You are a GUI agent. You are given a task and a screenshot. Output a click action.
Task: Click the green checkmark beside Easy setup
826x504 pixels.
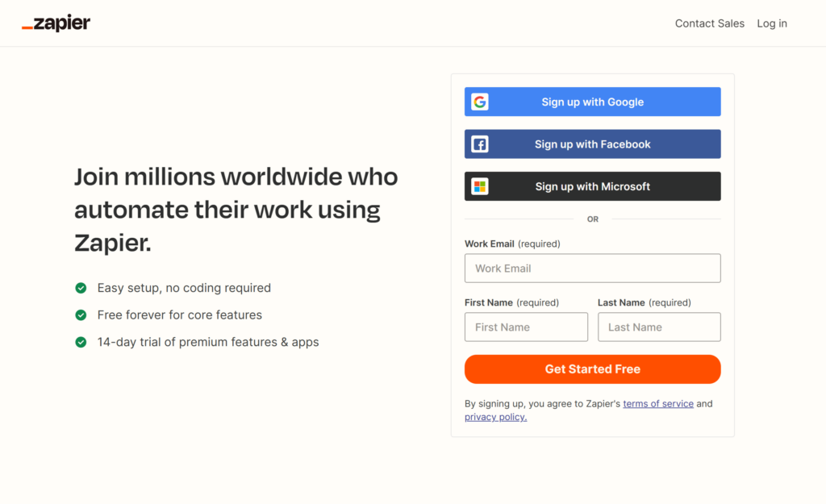coord(81,288)
